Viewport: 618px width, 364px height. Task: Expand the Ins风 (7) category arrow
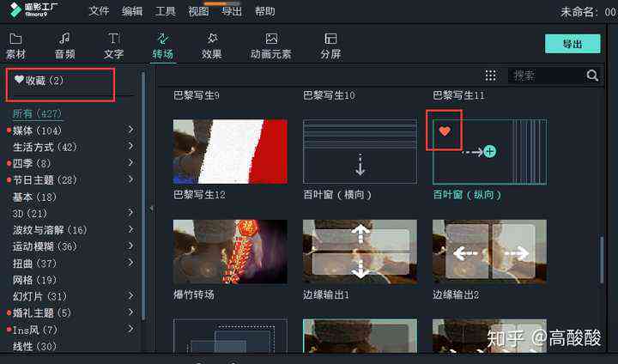tap(130, 329)
